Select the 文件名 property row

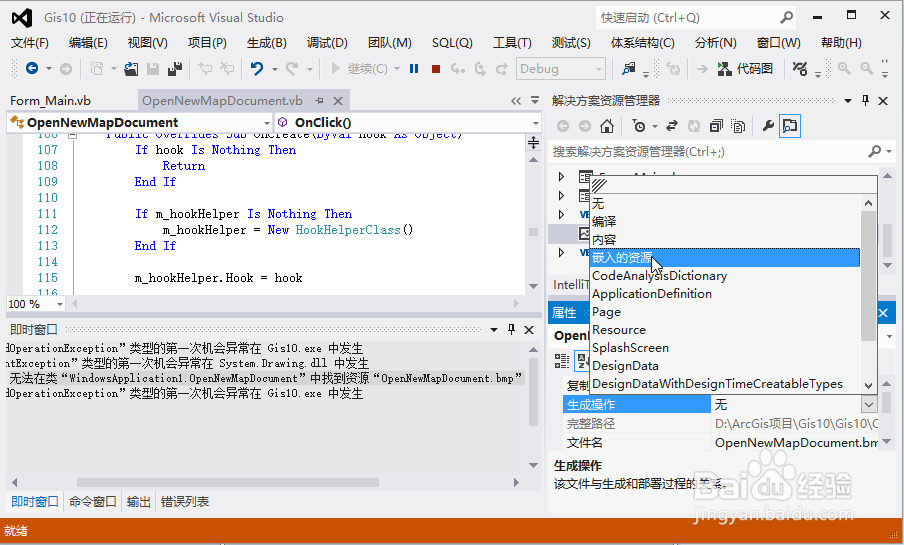pyautogui.click(x=721, y=442)
